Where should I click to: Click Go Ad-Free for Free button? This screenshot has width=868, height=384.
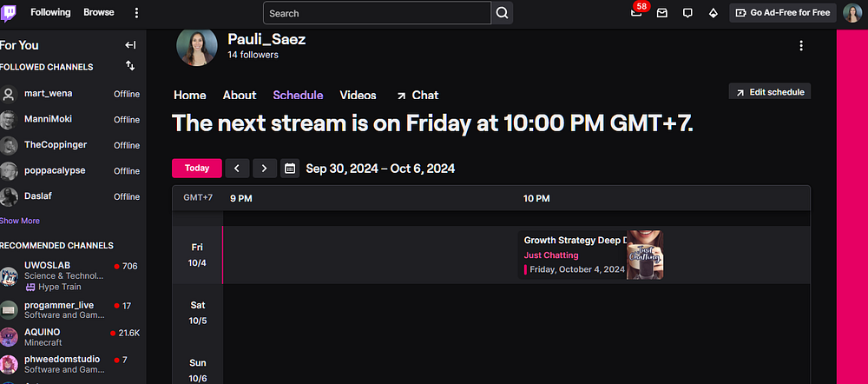pyautogui.click(x=783, y=13)
